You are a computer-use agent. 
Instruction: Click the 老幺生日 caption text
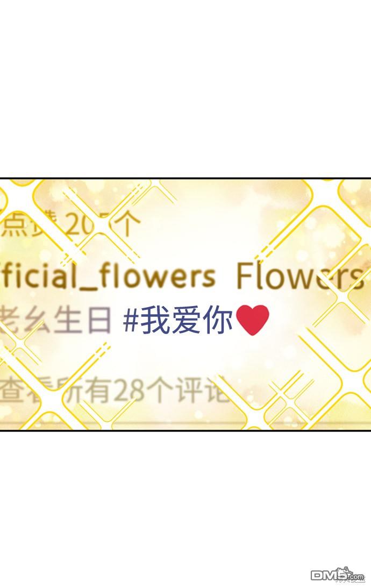pos(55,320)
